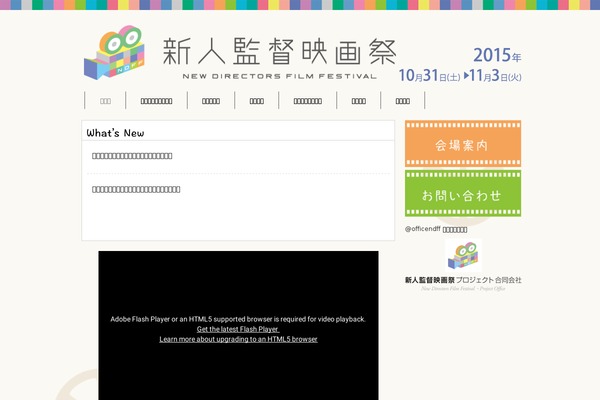Viewport: 600px width, 400px height.
Task: Click the 10月31日(土) start date text
Action: [429, 75]
